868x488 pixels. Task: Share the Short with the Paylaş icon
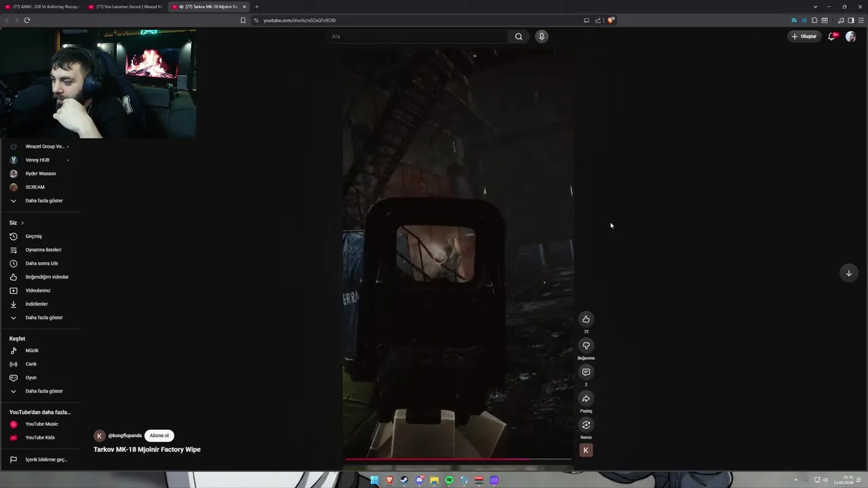pyautogui.click(x=586, y=399)
